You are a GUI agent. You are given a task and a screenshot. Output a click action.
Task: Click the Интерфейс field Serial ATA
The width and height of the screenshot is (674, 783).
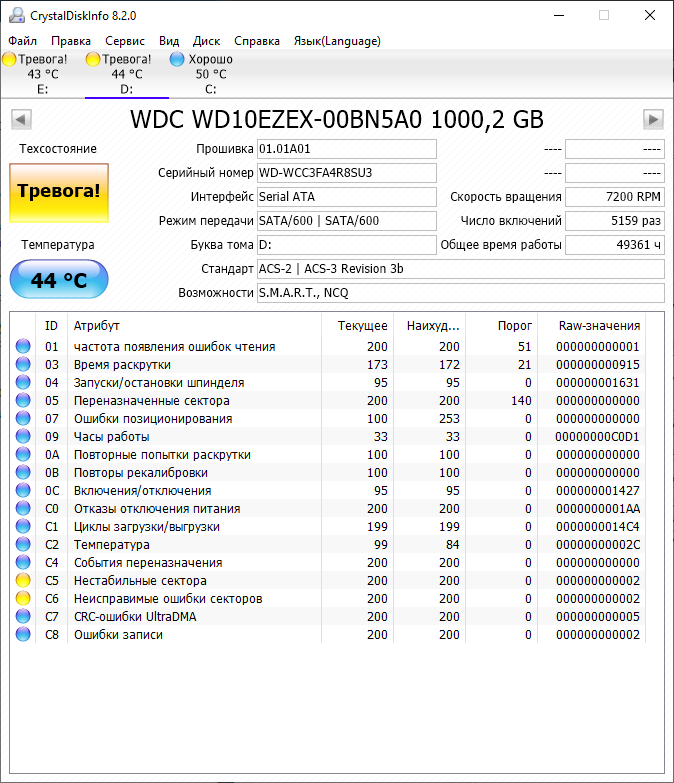(347, 197)
